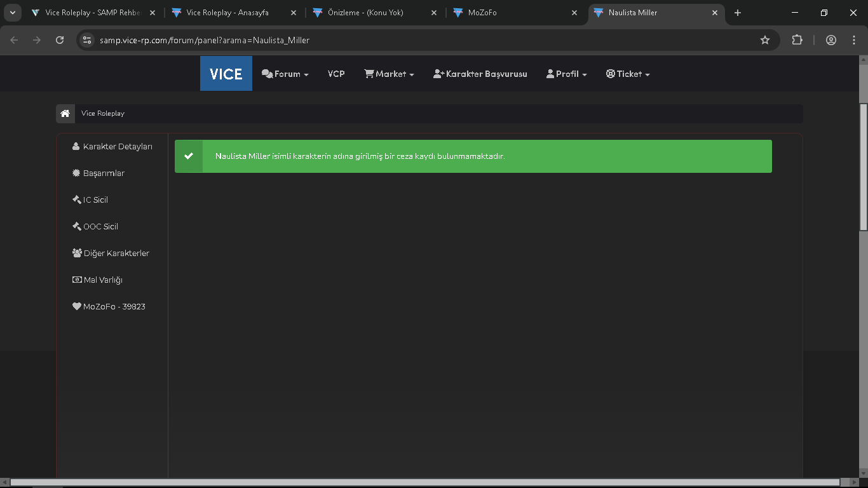This screenshot has width=868, height=488.
Task: Click the Karakter Detayları person icon
Action: [x=76, y=146]
